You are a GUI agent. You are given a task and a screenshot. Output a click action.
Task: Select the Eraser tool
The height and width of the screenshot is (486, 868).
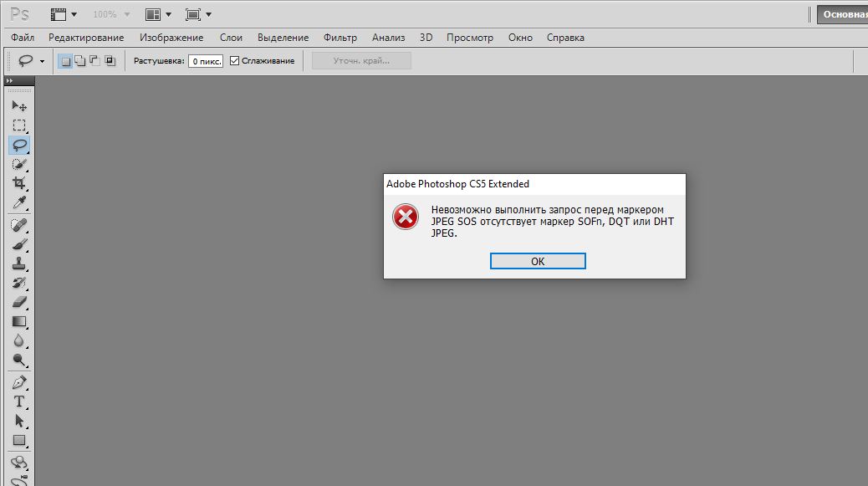19,302
